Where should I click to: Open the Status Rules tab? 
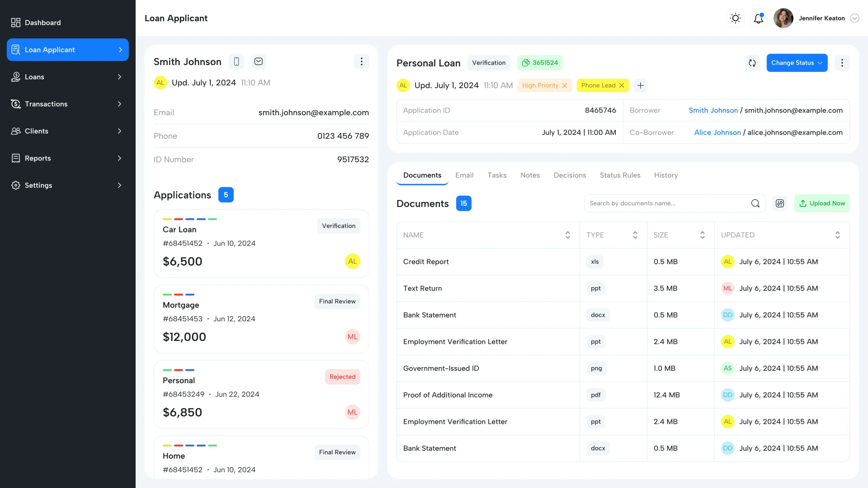coord(620,175)
